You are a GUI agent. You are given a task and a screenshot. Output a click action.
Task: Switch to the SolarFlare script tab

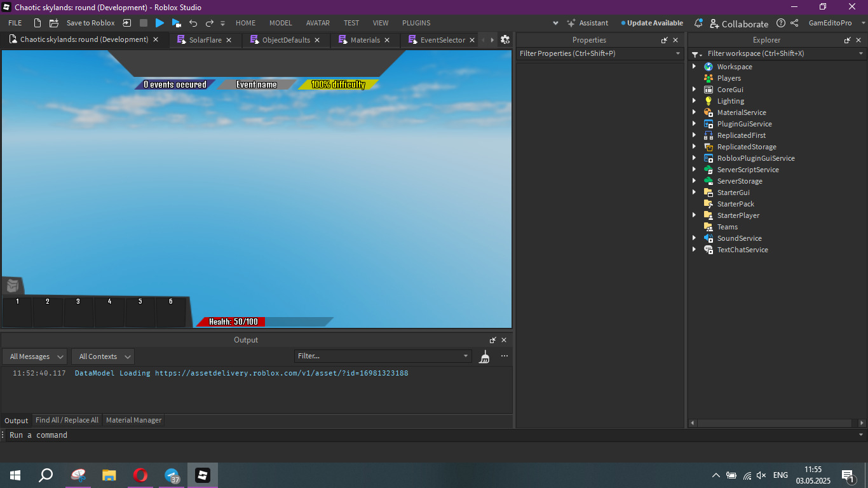[205, 40]
